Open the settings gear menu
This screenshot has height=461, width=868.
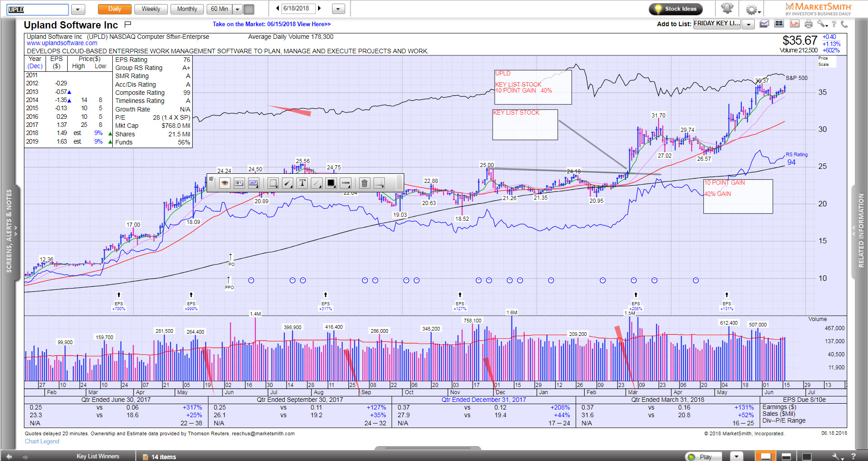(x=753, y=9)
